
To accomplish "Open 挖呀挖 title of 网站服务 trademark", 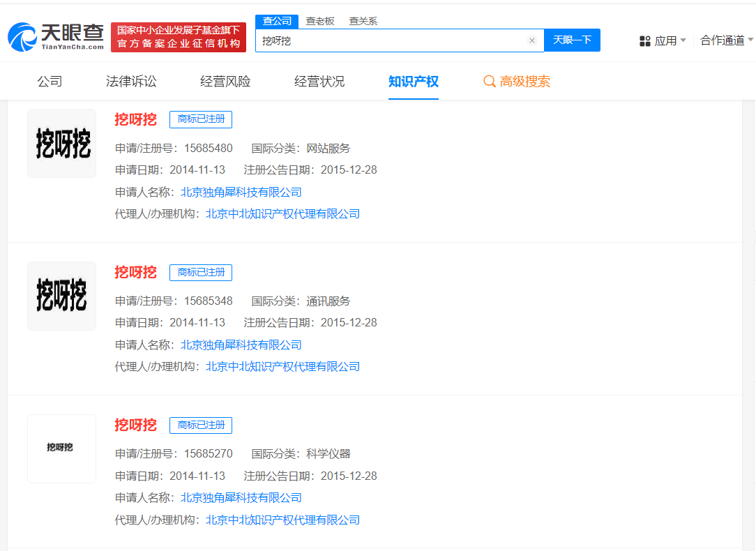I will [x=136, y=119].
